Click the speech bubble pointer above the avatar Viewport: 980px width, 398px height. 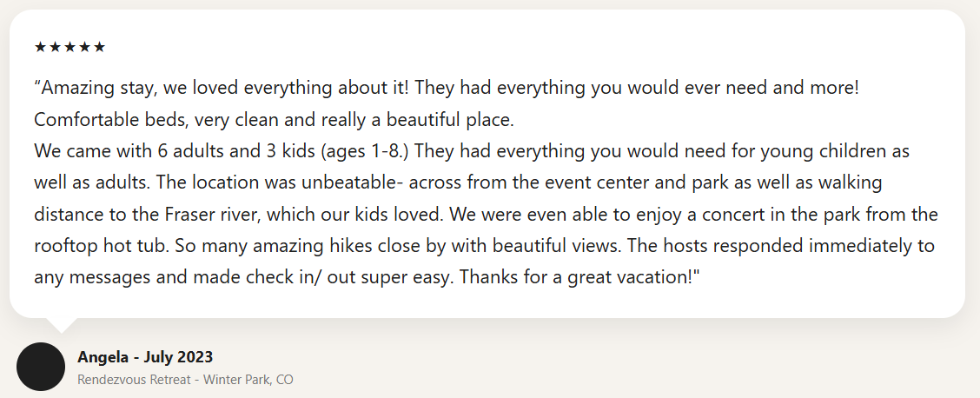click(x=60, y=323)
